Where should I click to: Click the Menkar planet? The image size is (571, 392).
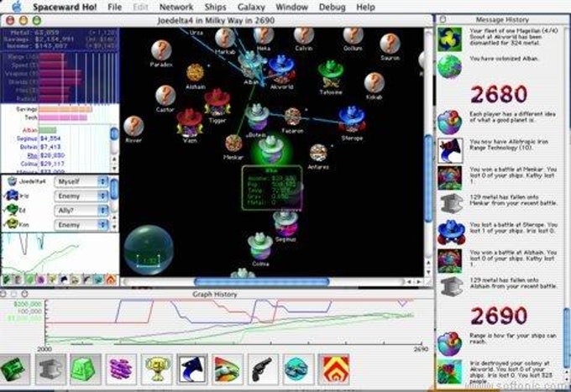tap(233, 144)
